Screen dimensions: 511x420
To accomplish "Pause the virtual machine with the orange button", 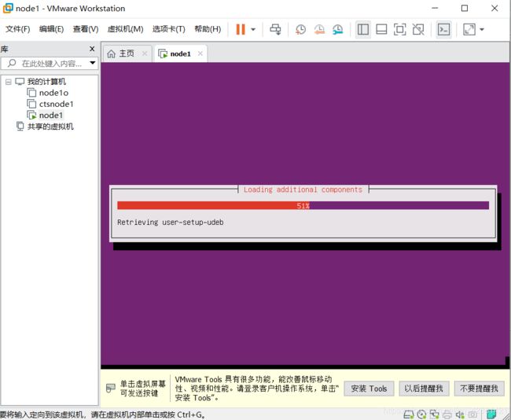I will pyautogui.click(x=241, y=29).
